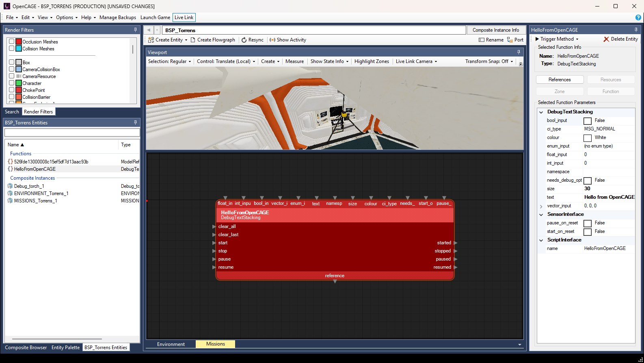644x363 pixels.
Task: Click the red Occlusion Meshes color swatch
Action: [18, 41]
